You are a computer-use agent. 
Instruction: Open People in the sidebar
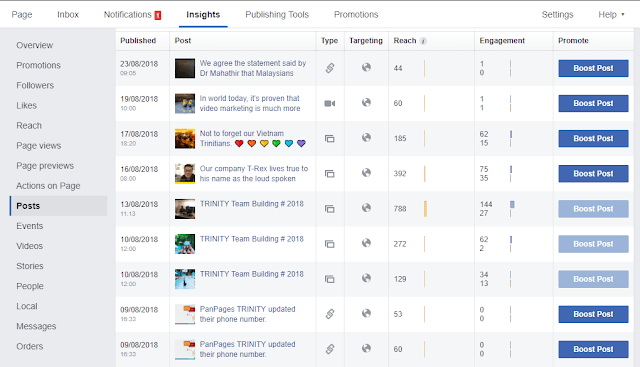pos(30,286)
